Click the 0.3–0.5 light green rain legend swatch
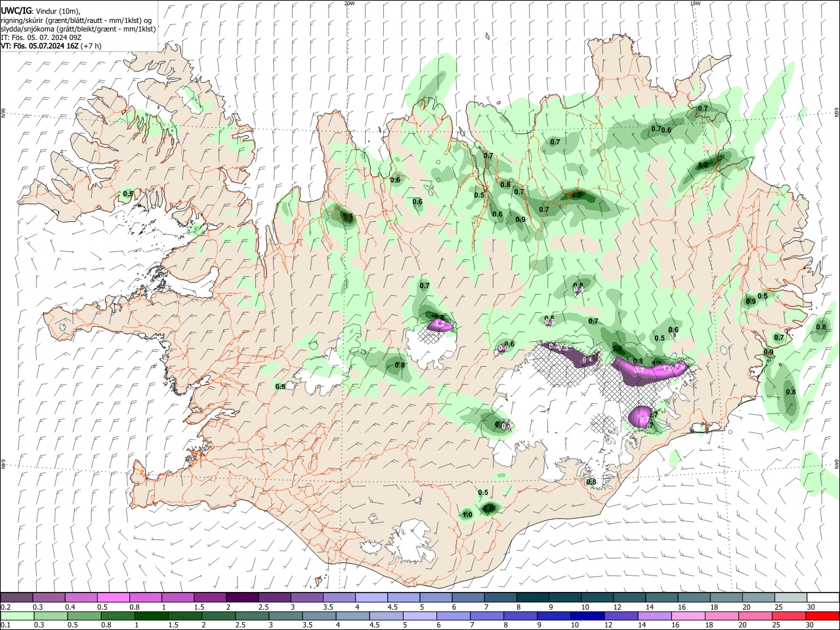This screenshot has height=630, width=840. coord(51,616)
